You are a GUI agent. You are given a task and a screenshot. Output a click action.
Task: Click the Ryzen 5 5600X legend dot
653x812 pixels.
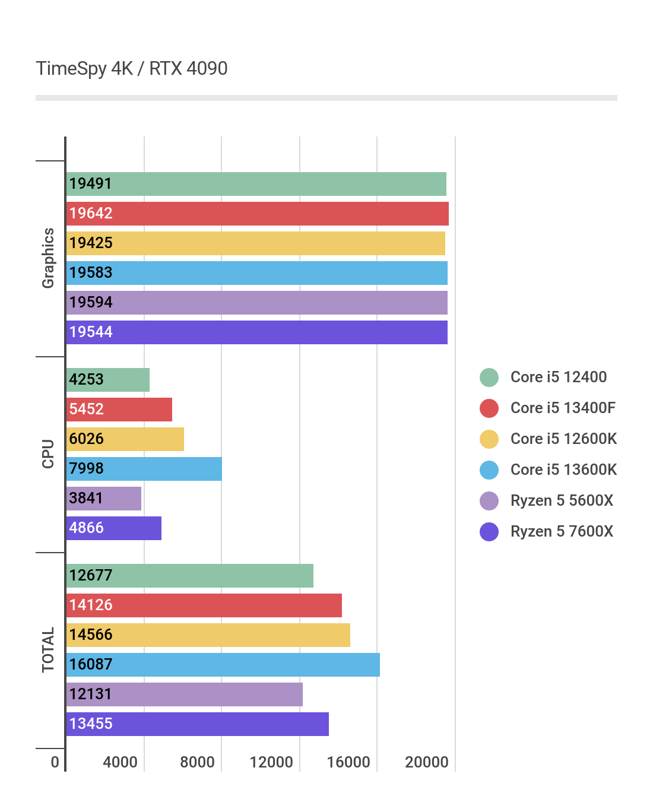(x=489, y=501)
